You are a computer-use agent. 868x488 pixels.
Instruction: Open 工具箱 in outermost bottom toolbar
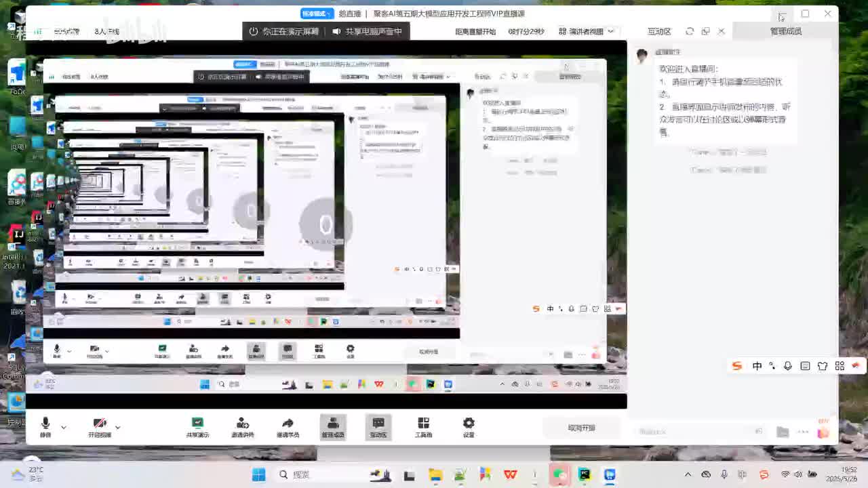(x=423, y=427)
